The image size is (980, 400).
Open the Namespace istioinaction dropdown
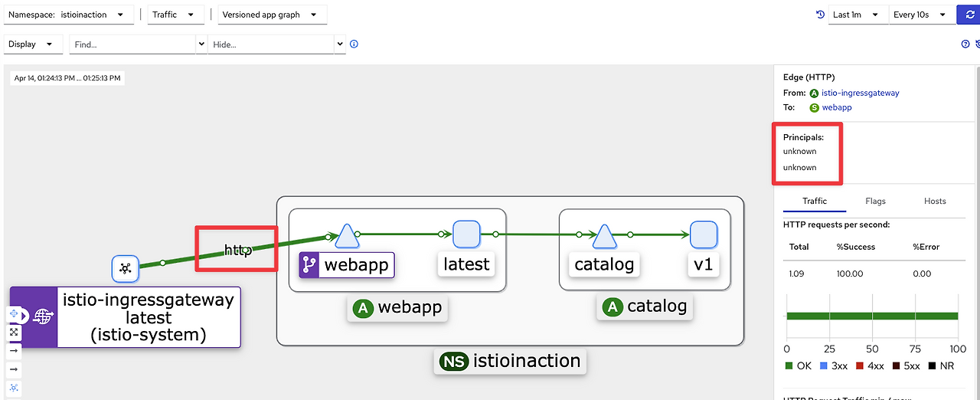point(68,15)
